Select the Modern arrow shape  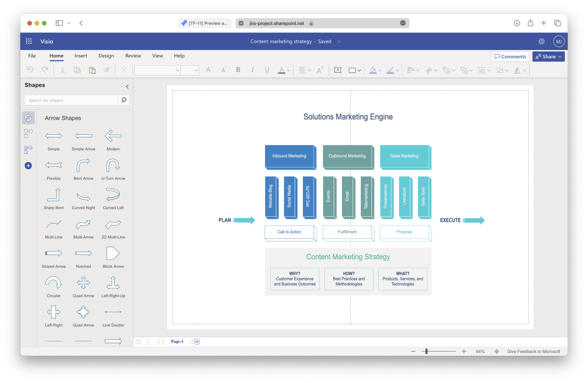[113, 136]
